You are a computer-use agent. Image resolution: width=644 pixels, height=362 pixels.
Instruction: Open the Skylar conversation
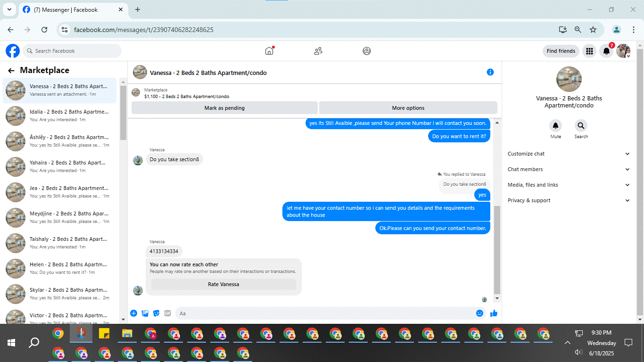[x=60, y=294]
